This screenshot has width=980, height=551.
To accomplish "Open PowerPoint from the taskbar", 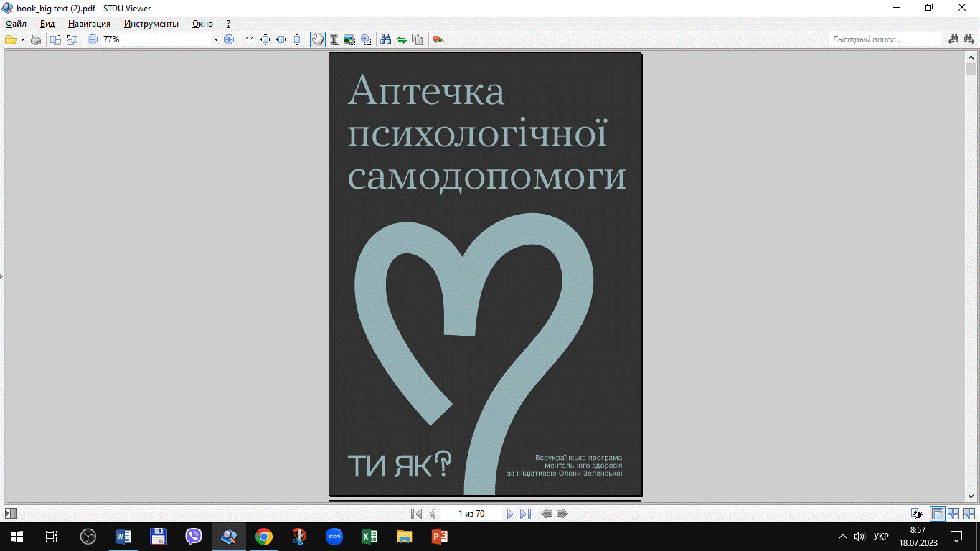I will tap(440, 536).
